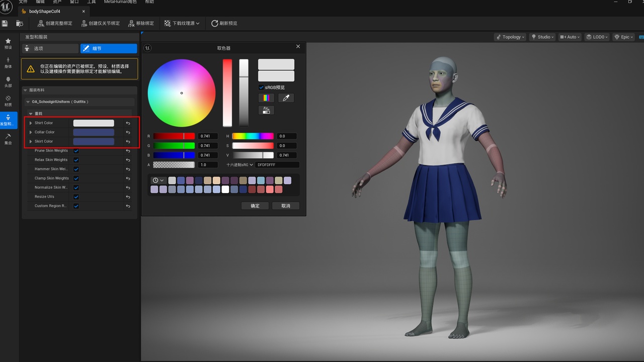Reset Custom Region Resize to default
Image resolution: width=644 pixels, height=362 pixels.
[x=128, y=206]
